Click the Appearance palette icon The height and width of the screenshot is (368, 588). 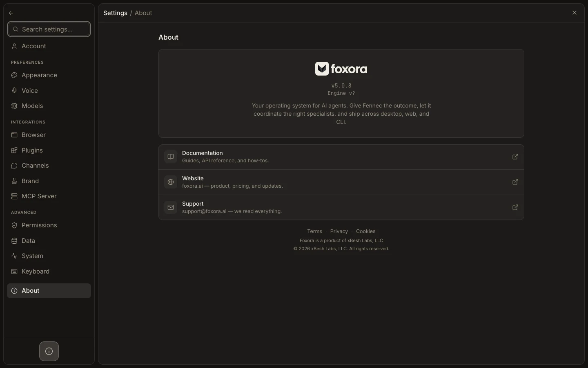[14, 75]
